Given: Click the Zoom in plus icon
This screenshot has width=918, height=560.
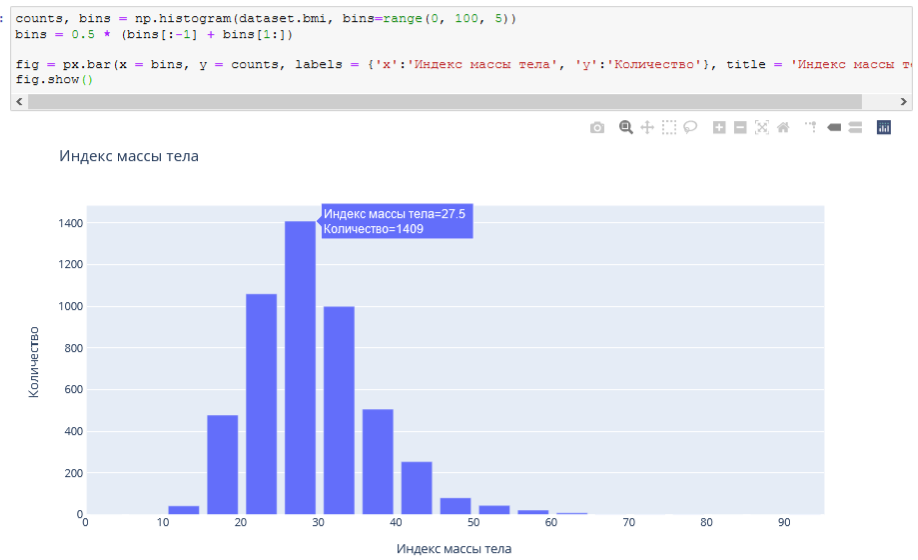Looking at the screenshot, I should point(719,128).
